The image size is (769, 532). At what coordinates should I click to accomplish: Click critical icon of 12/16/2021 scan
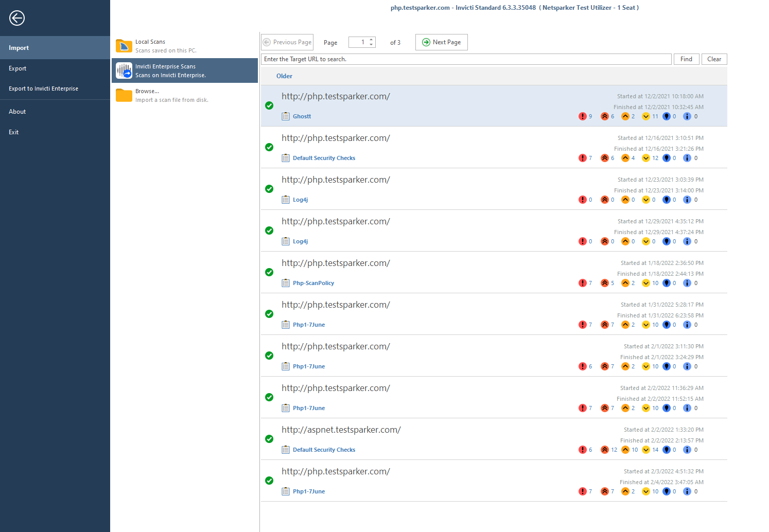pos(582,158)
